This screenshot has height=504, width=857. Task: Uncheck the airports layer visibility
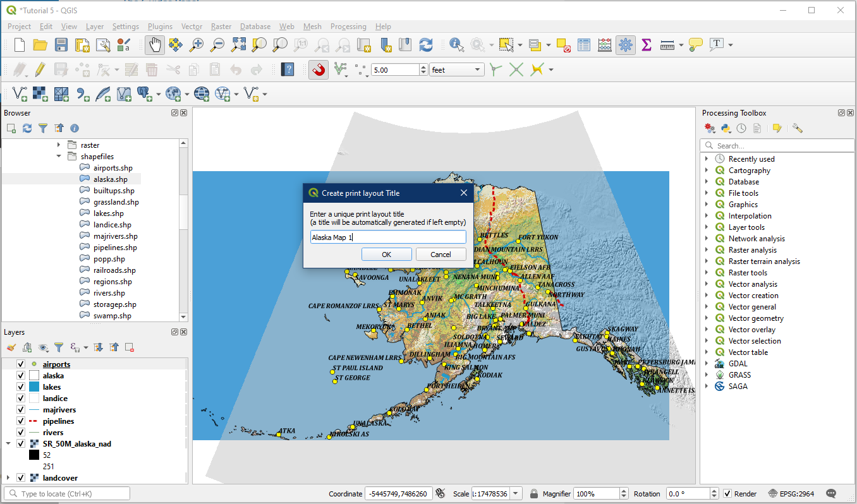click(21, 364)
